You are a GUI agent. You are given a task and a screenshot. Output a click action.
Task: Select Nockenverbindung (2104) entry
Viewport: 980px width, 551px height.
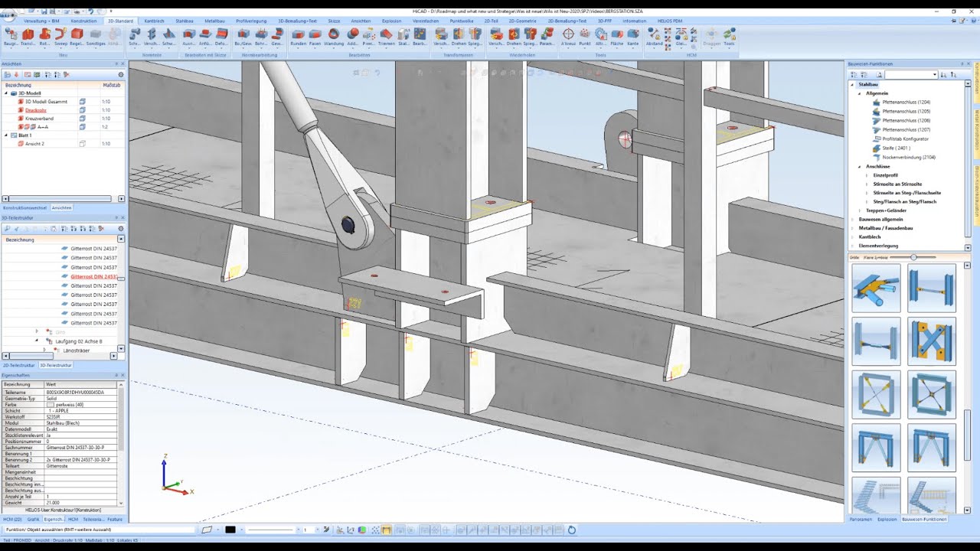point(909,157)
